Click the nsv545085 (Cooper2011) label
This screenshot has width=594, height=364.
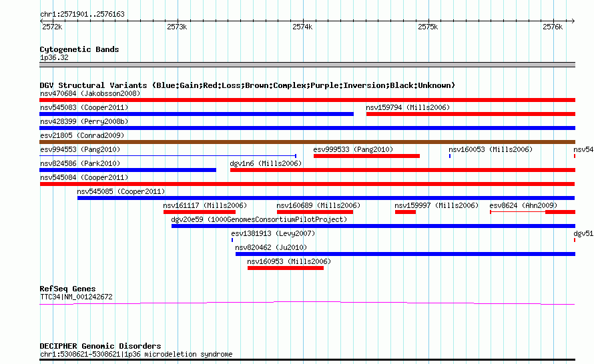[121, 191]
